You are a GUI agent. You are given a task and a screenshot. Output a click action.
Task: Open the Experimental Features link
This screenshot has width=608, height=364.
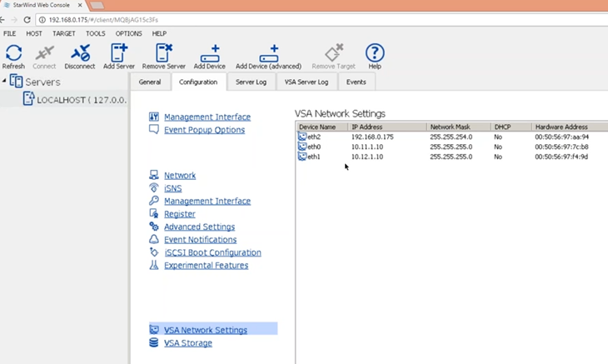(206, 265)
